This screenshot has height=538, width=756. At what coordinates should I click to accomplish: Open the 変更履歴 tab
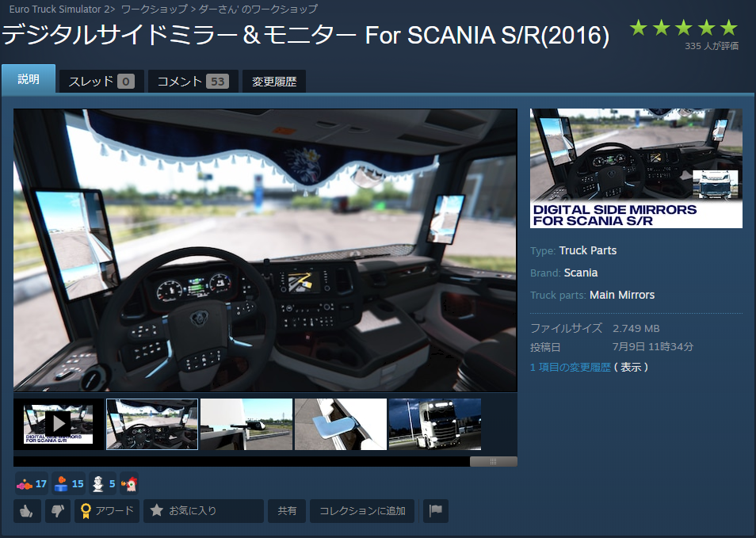click(274, 81)
